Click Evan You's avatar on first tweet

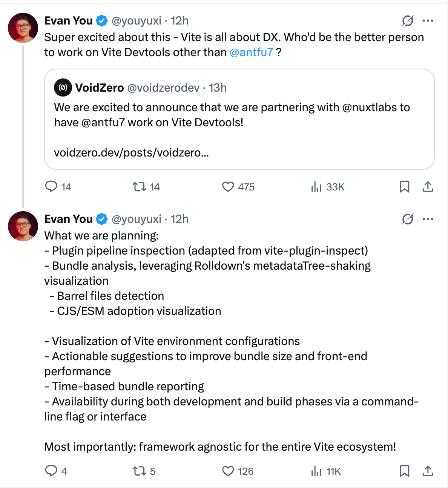click(23, 28)
